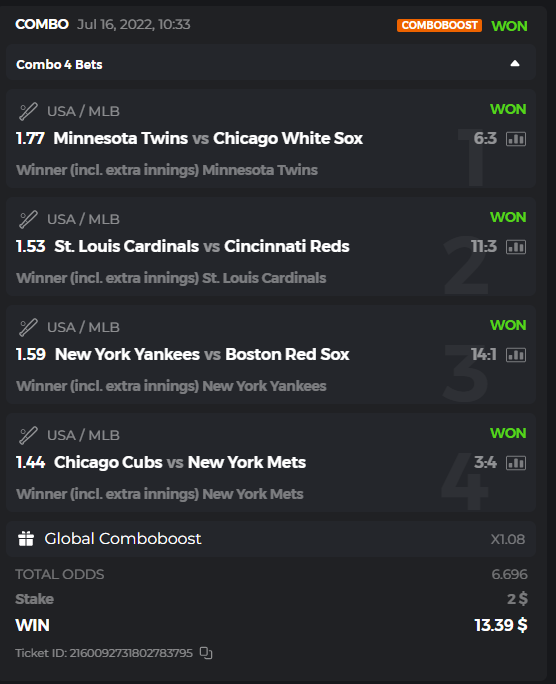Click the Global Comboboost row

271,539
